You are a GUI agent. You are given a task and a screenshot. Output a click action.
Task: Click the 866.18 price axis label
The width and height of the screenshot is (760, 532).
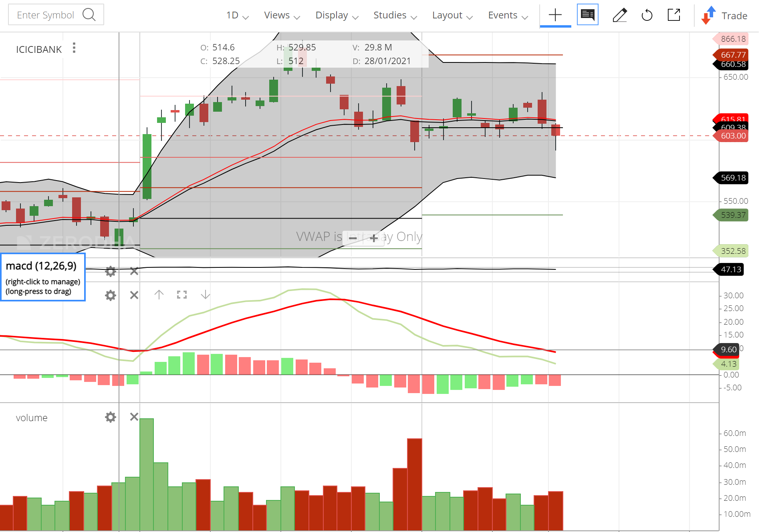[x=730, y=39]
